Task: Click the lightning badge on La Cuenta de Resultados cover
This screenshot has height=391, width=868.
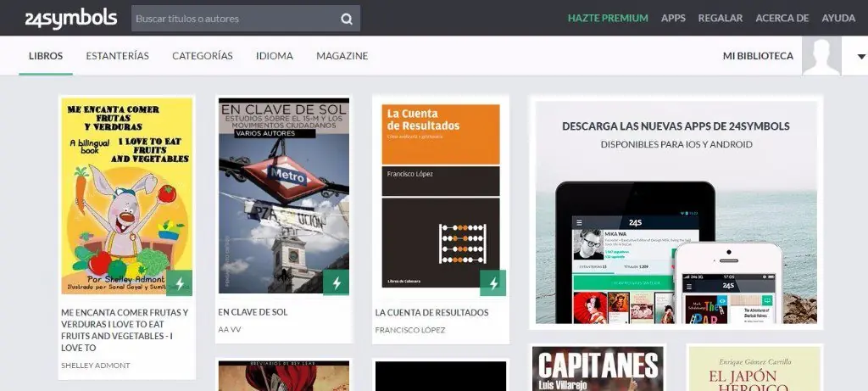Action: pos(493,283)
